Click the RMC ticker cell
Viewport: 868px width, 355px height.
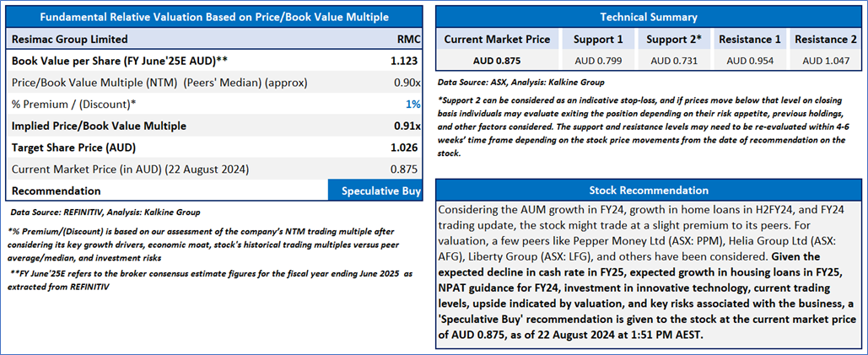tap(408, 39)
